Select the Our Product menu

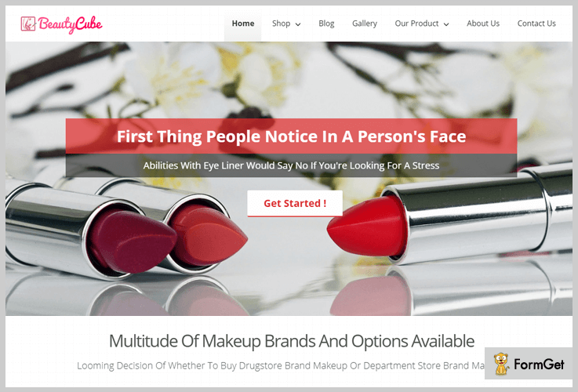coord(416,24)
